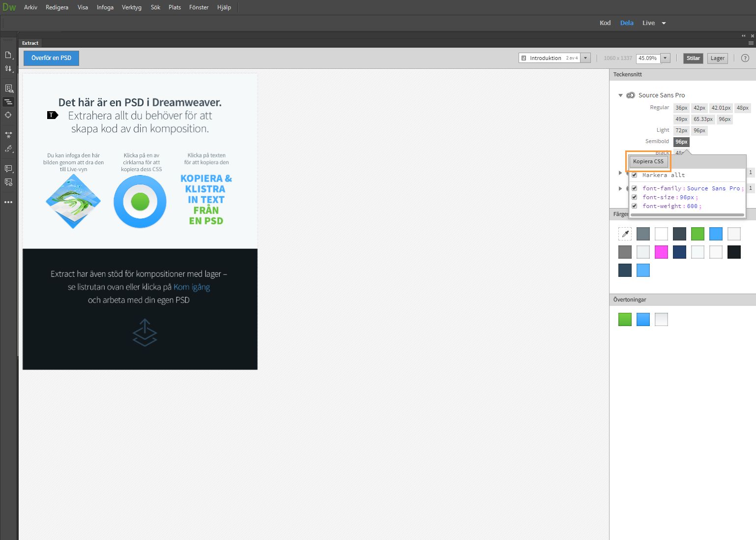Open the Live View options icon
756x540 pixels.
point(8,89)
